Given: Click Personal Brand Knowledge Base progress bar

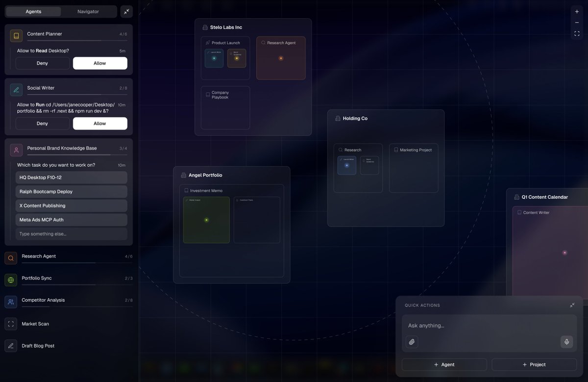Looking at the screenshot, I should click(77, 154).
